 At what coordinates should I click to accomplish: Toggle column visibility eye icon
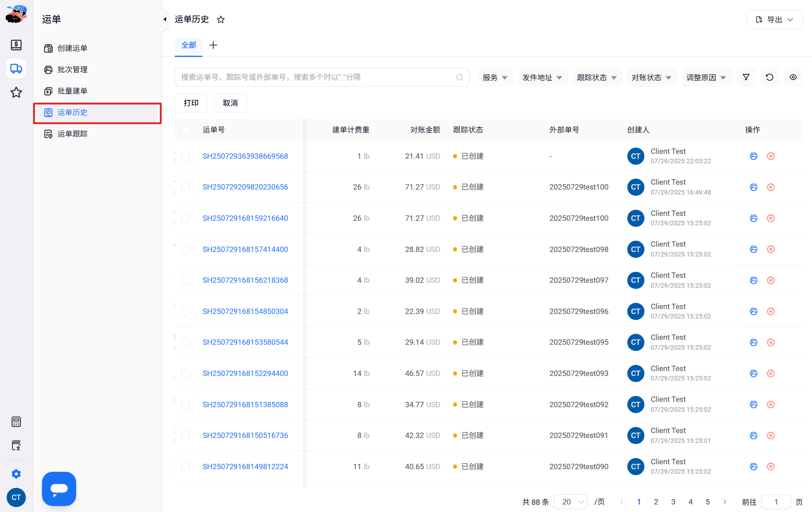793,77
